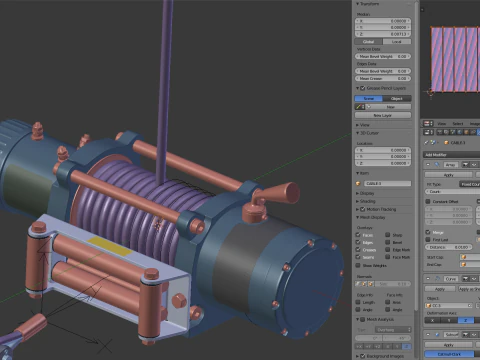Toggle the Creases overlay checkbox
Viewport: 480px width, 360px height.
358,250
